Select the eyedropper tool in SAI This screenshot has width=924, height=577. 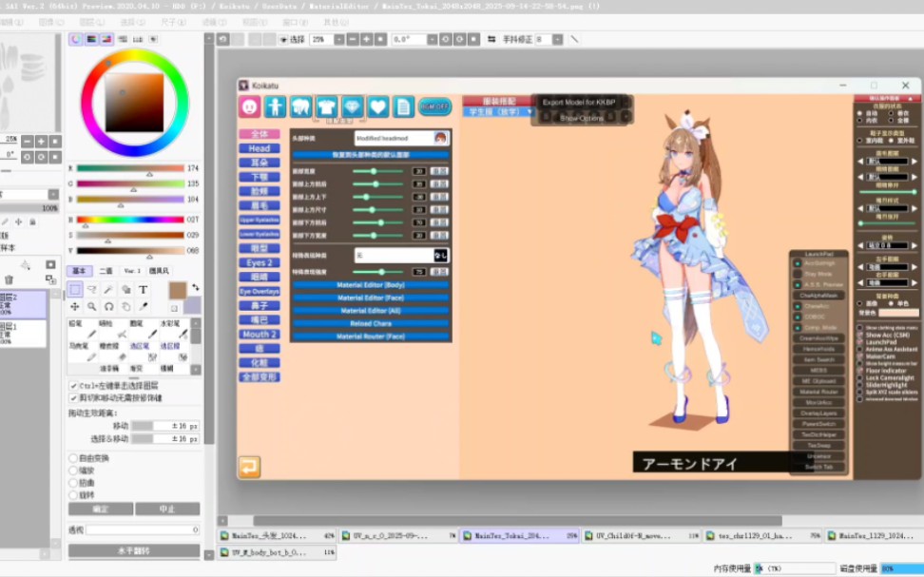(x=144, y=306)
